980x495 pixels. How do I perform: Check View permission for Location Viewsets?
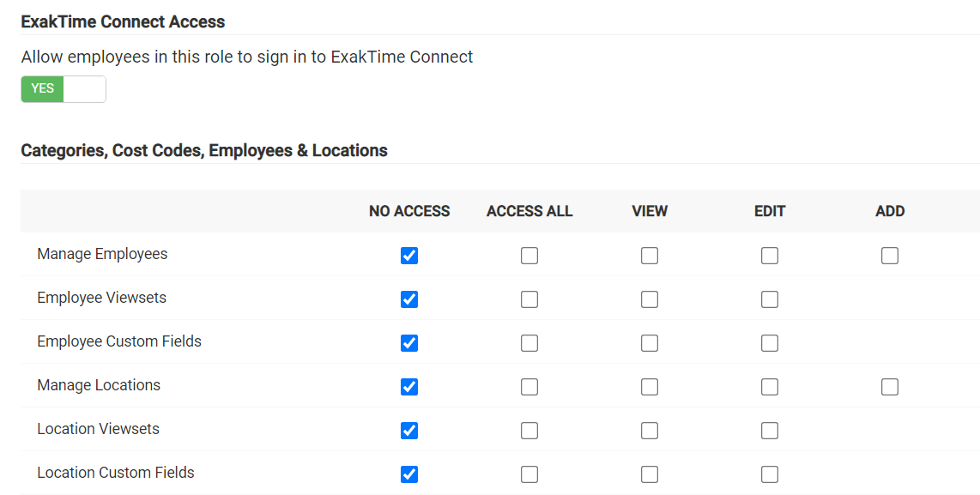650,431
